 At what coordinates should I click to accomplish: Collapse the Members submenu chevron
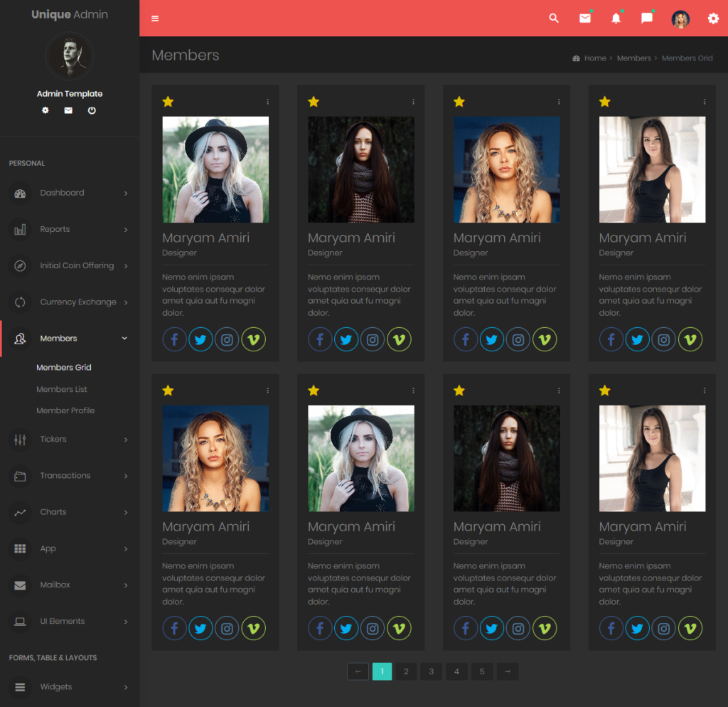coord(126,338)
